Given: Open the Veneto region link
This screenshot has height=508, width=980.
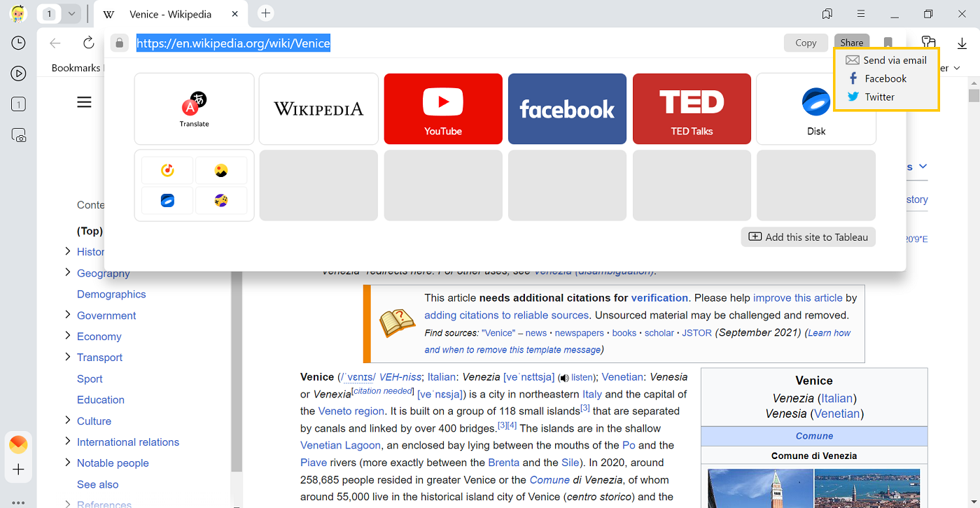Looking at the screenshot, I should click(351, 411).
